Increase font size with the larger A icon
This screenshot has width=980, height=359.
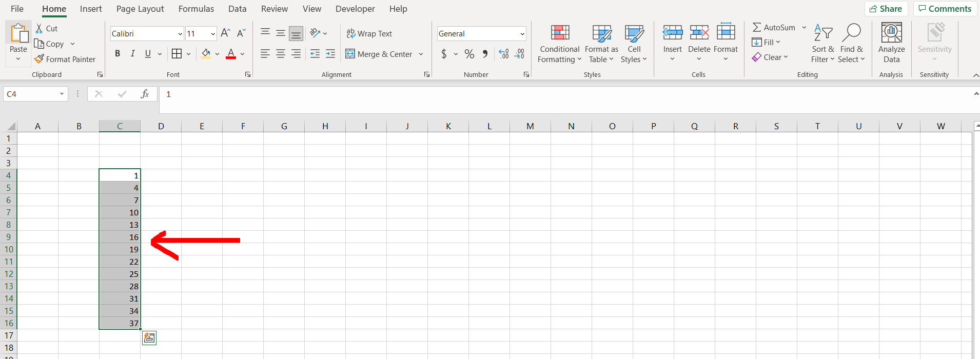[225, 33]
